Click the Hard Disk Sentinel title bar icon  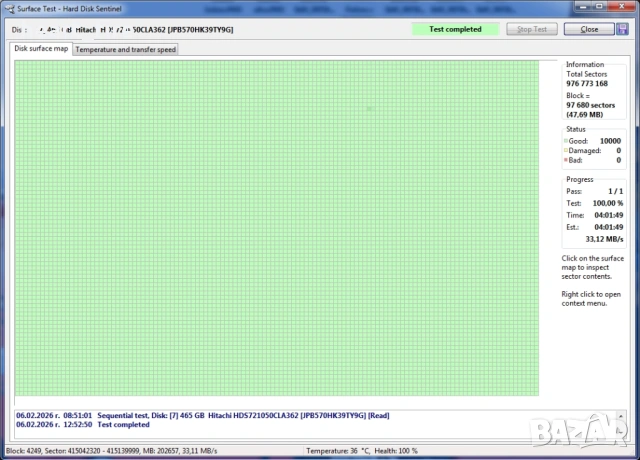point(9,7)
